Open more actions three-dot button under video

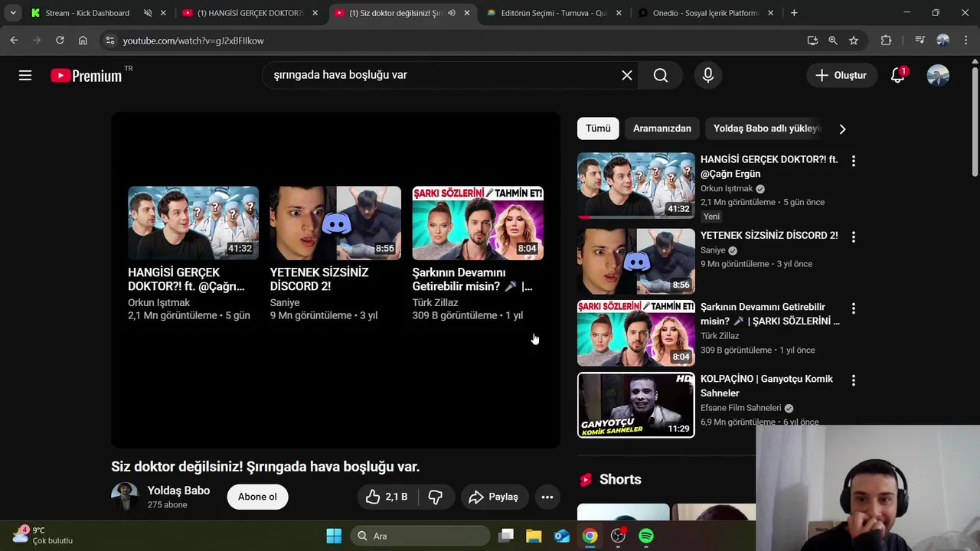tap(547, 497)
